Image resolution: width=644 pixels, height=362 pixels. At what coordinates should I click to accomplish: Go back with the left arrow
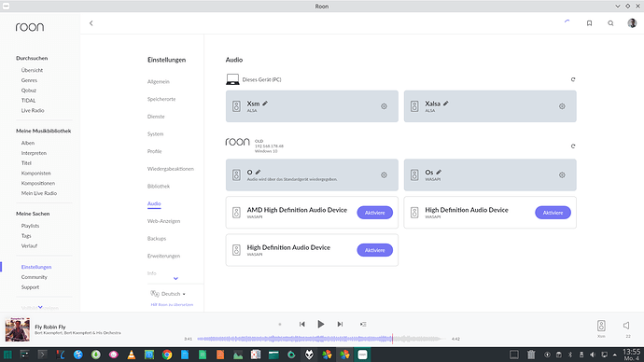point(91,23)
